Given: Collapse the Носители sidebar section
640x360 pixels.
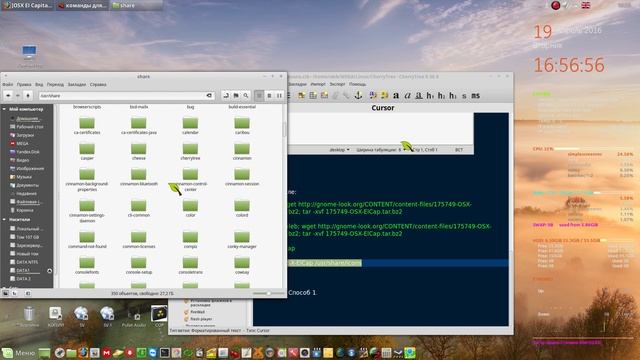Looking at the screenshot, I should (x=4, y=220).
